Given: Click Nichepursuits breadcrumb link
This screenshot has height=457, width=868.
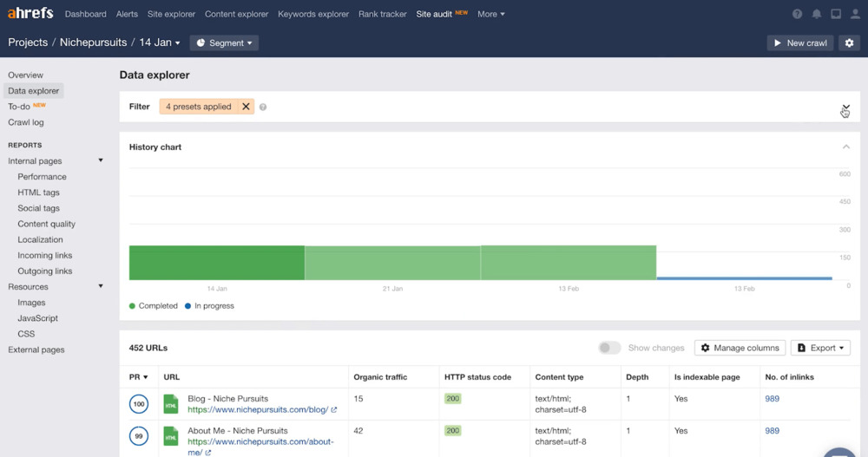Looking at the screenshot, I should click(93, 42).
